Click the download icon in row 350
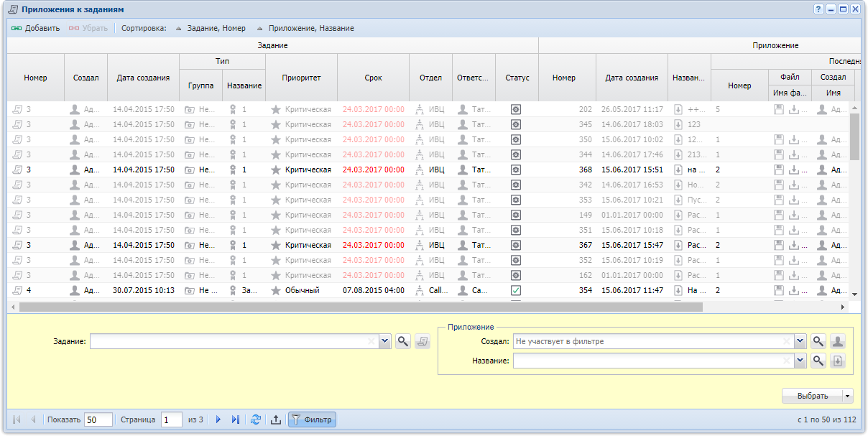Image resolution: width=868 pixels, height=436 pixels. point(794,139)
